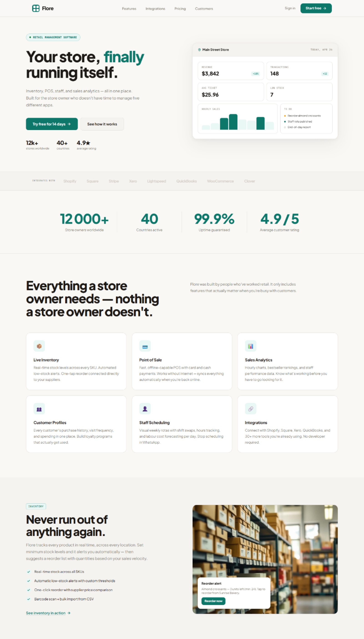Screen dimensions: 364x639
Task: Click the tallest bar in Hourly Sales
Action: pos(233,122)
